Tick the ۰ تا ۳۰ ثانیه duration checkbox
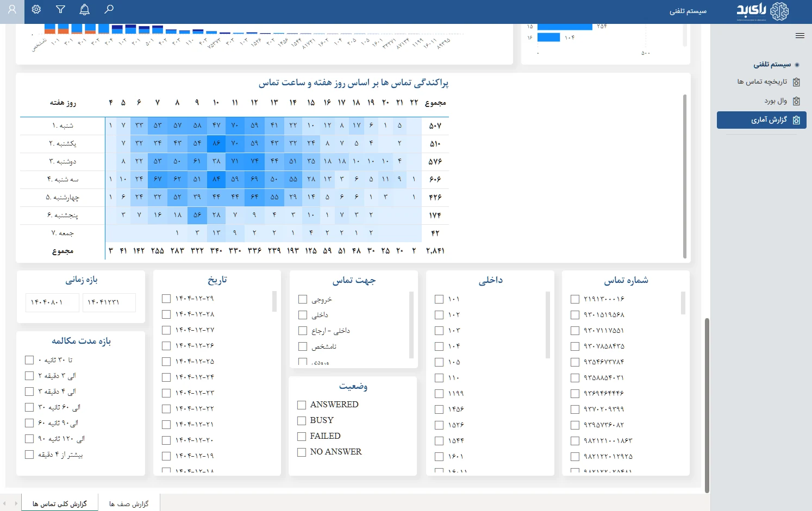Image resolution: width=812 pixels, height=511 pixels. click(29, 360)
